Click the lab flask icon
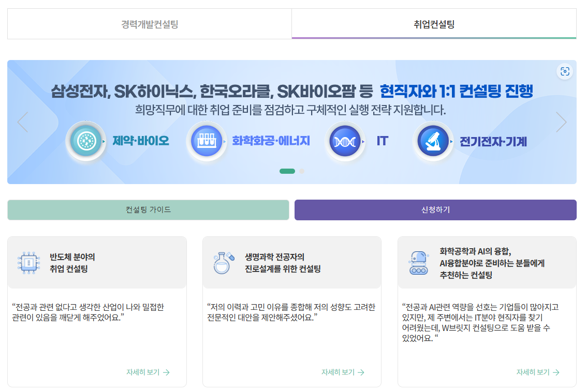 (x=224, y=263)
